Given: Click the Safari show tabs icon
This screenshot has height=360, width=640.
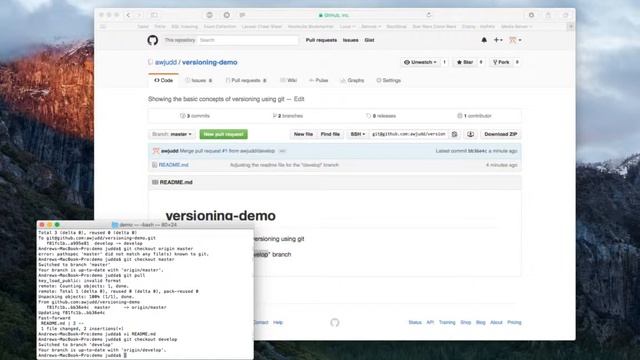Looking at the screenshot, I should click(x=566, y=15).
